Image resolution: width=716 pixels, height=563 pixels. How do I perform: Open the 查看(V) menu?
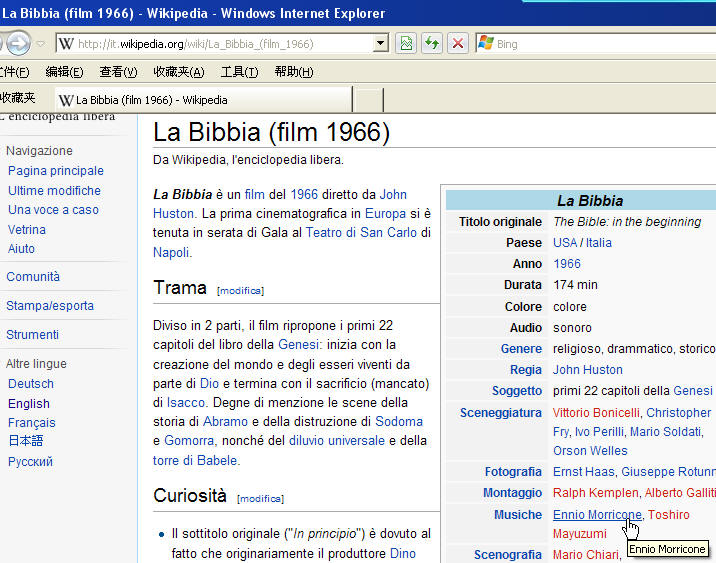pyautogui.click(x=118, y=72)
